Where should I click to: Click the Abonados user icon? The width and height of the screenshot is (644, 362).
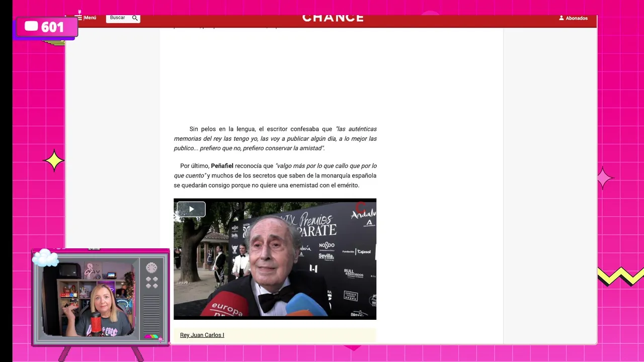pyautogui.click(x=561, y=18)
